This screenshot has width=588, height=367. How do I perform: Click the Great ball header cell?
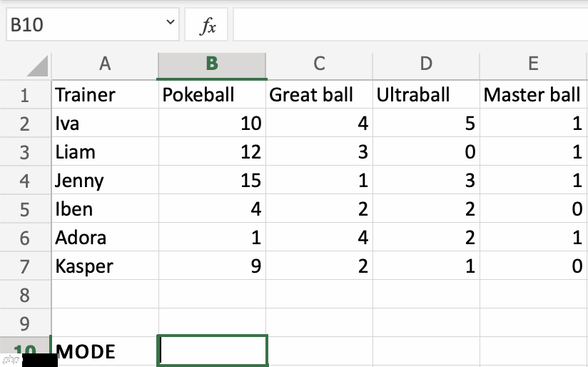[319, 94]
